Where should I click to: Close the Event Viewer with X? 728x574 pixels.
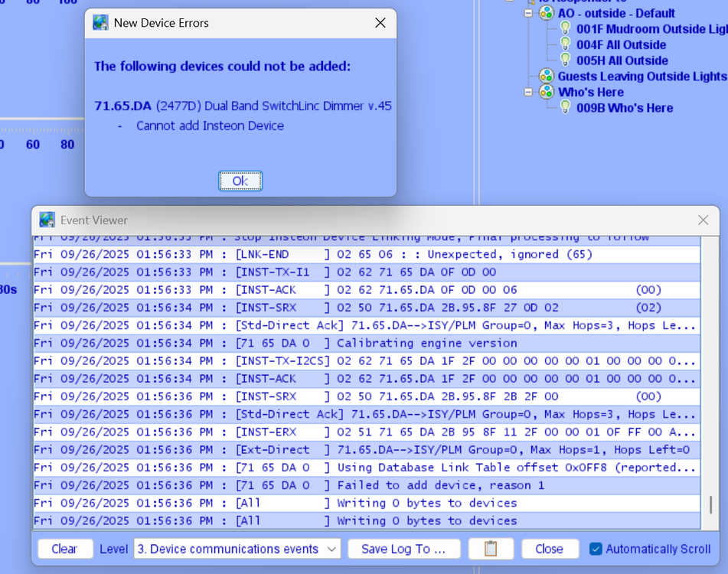[x=703, y=220]
